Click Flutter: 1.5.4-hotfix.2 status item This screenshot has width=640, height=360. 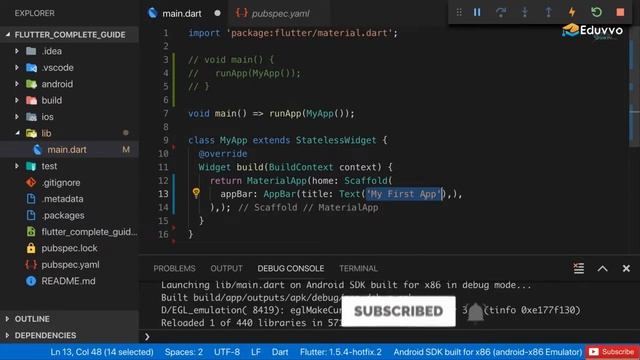pyautogui.click(x=340, y=352)
